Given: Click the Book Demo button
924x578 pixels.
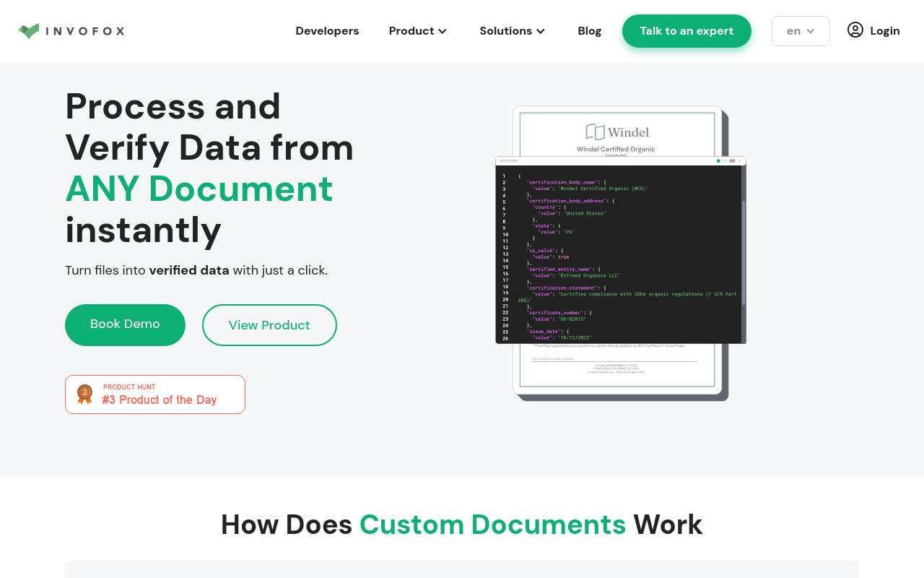Looking at the screenshot, I should [125, 324].
